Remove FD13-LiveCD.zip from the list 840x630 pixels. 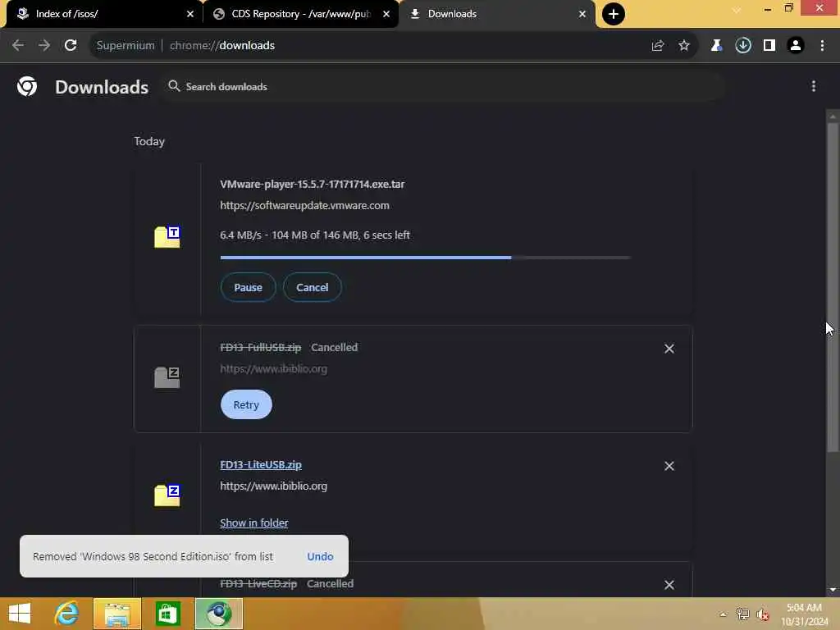pos(669,585)
